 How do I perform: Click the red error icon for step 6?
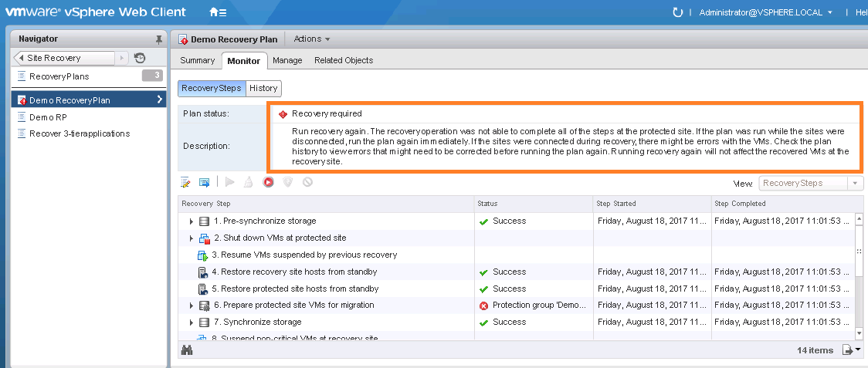point(483,306)
